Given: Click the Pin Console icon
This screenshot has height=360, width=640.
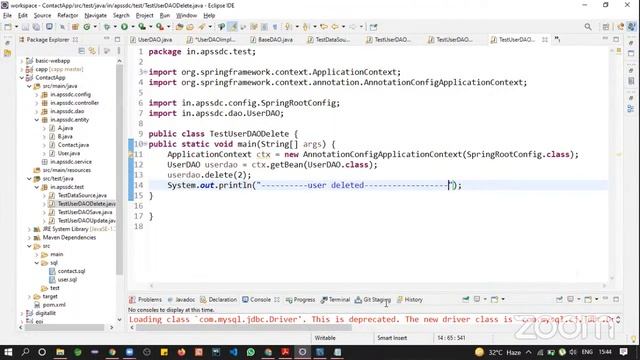Looking at the screenshot, I should [x=559, y=300].
